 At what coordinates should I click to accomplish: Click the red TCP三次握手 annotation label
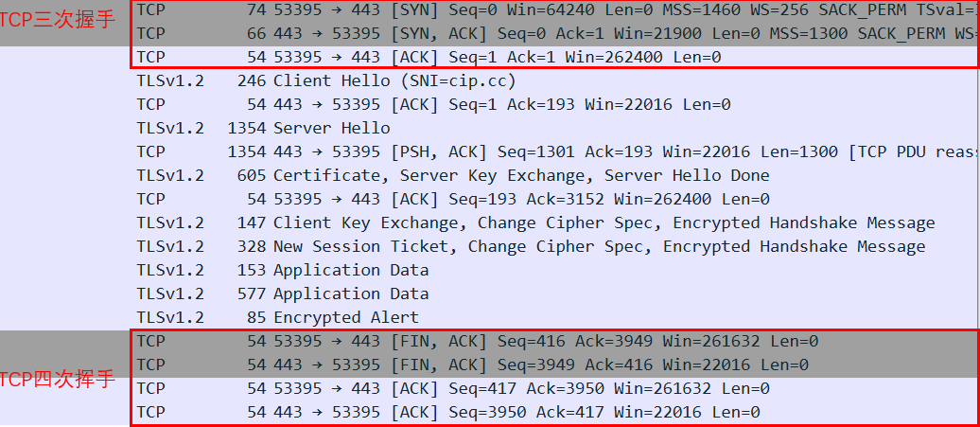57,21
